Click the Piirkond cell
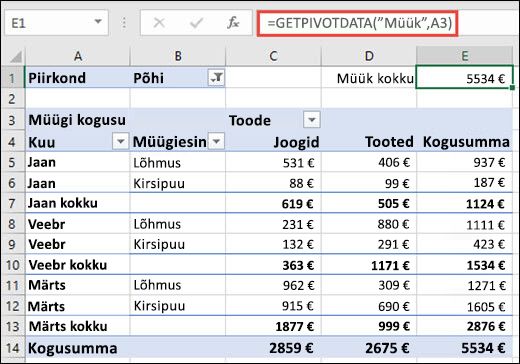Screen dimensions: 520x364 pos(78,78)
